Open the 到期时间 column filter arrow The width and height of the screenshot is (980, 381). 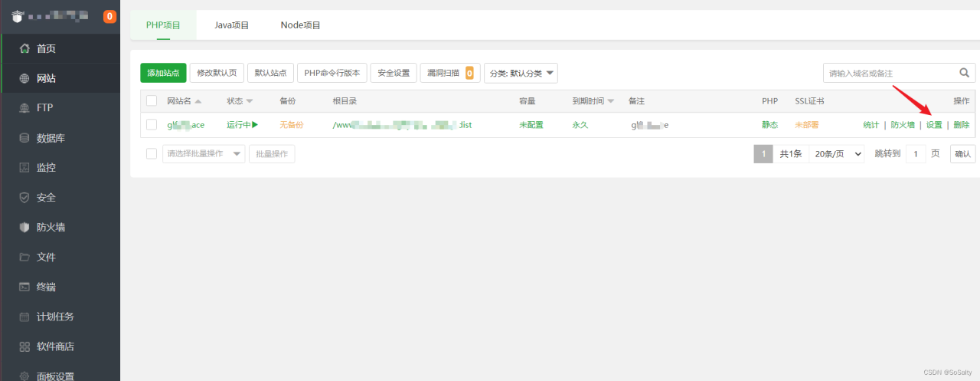point(610,101)
